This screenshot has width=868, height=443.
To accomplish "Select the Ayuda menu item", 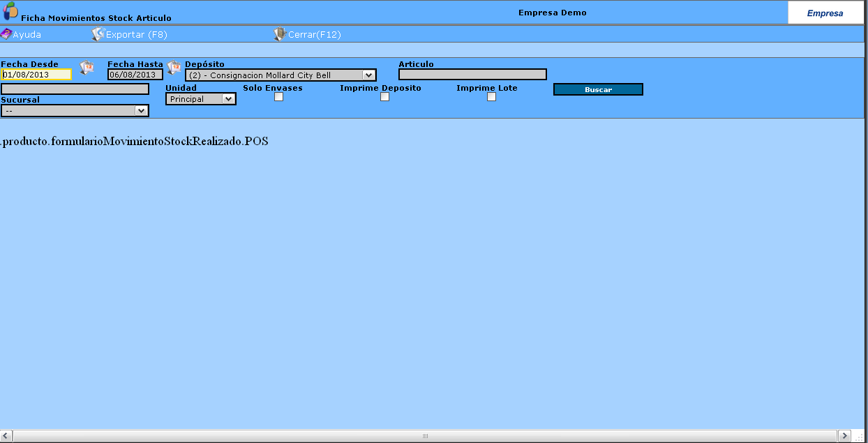I will [27, 34].
